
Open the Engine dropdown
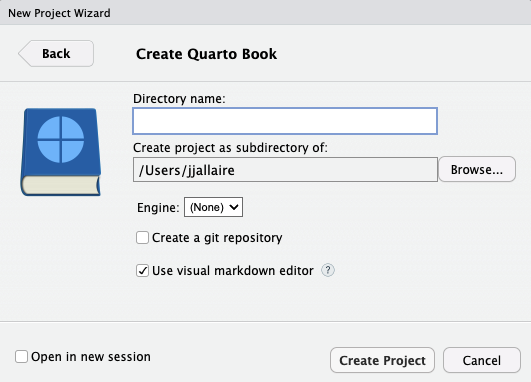click(x=213, y=207)
